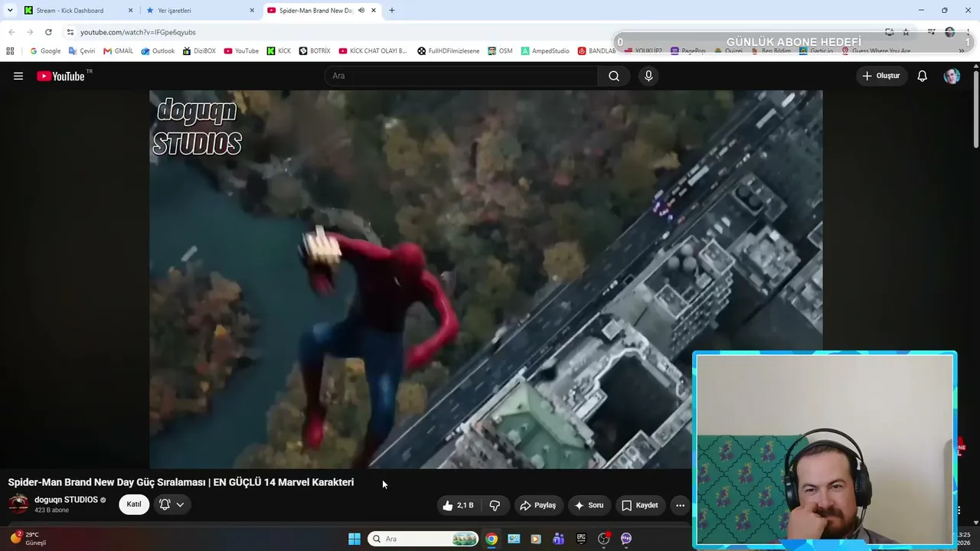Screen dimensions: 980x551
Task: Switch to the Stream - Kick Dashboard tab
Action: click(x=79, y=11)
